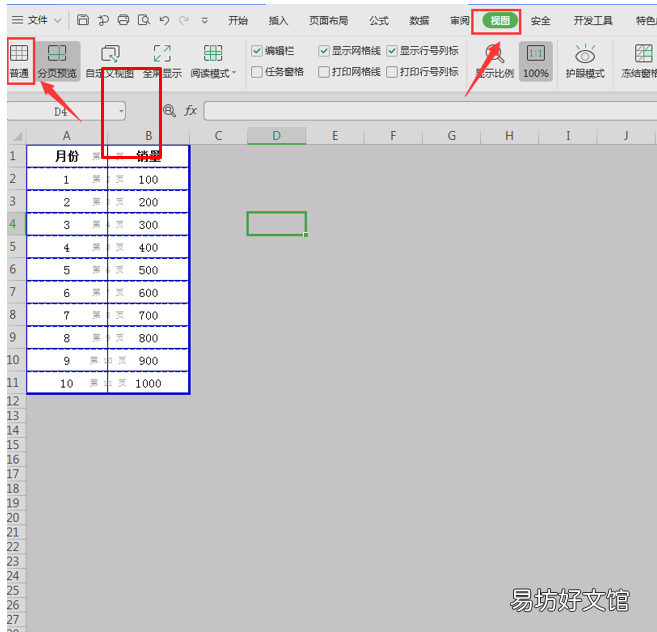The image size is (657, 632).
Task: Click the export to PDF icon
Action: (x=103, y=20)
